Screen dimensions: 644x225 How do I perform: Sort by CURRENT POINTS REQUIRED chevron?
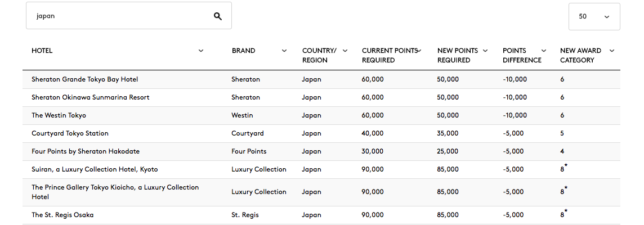(x=419, y=51)
